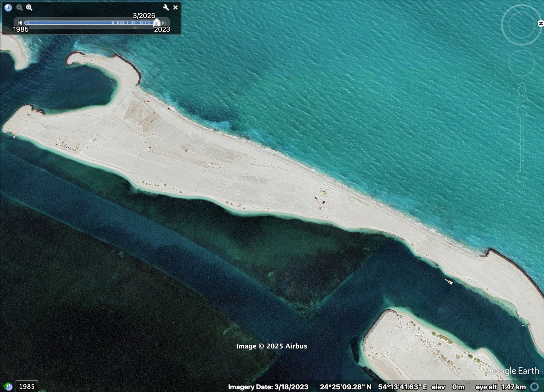Step forward to next imagery date
Viewport: 544px width, 392px height.
tap(163, 23)
